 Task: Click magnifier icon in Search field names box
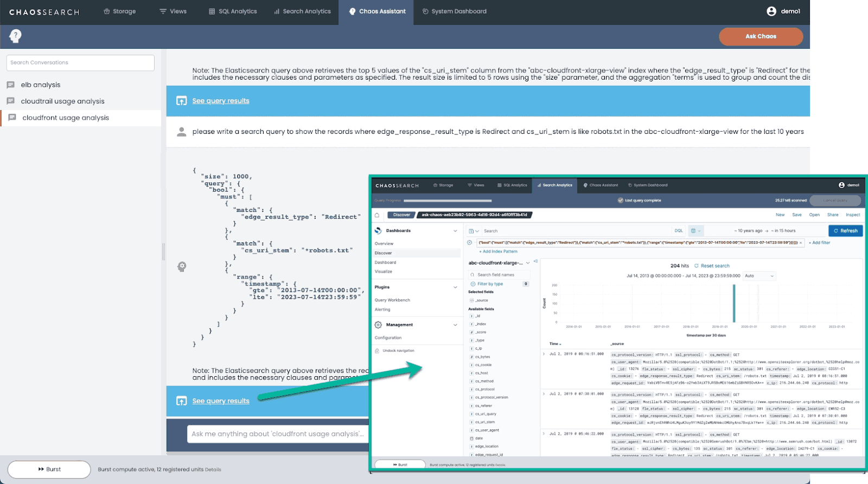click(x=473, y=275)
